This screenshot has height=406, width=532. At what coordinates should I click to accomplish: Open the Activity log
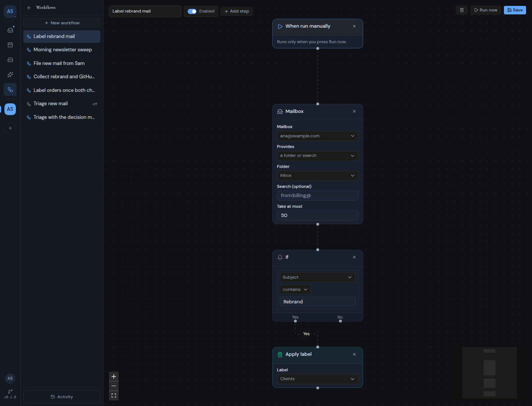62,397
